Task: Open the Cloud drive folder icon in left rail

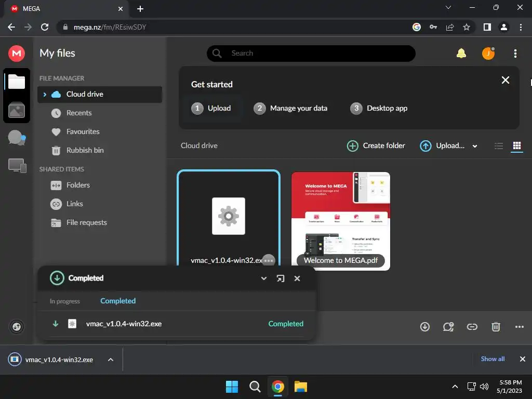Action: (16, 82)
